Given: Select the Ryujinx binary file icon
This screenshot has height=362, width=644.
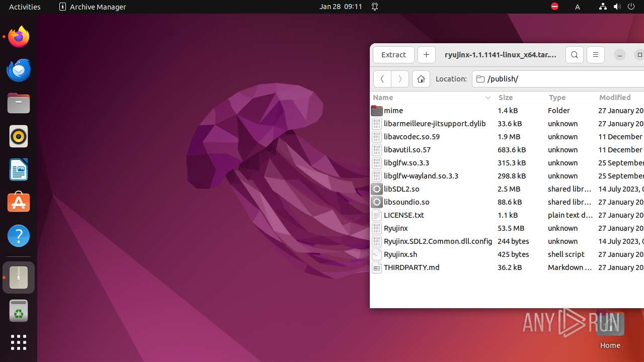Looking at the screenshot, I should 377,228.
